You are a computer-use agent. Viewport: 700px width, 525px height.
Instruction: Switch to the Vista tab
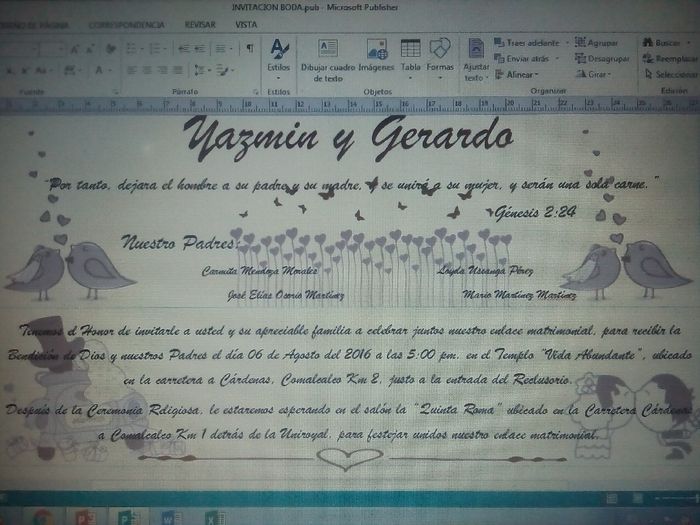[x=246, y=25]
